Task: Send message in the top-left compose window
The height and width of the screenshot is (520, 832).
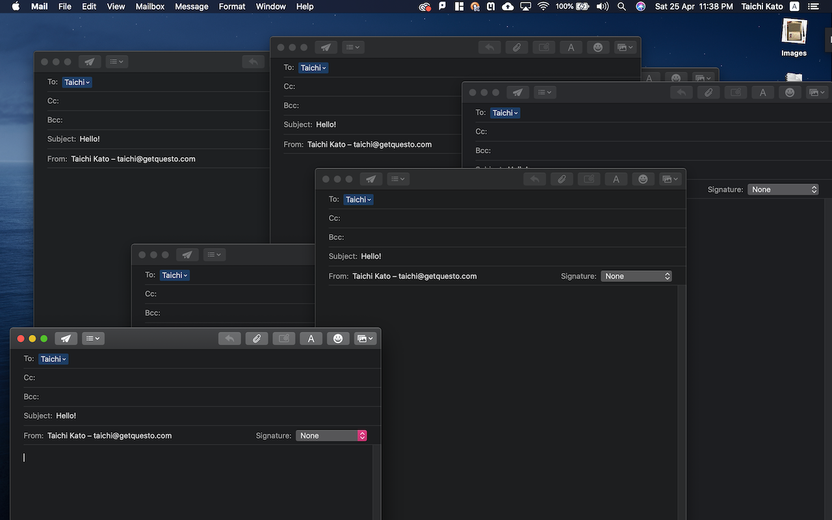Action: [x=90, y=62]
